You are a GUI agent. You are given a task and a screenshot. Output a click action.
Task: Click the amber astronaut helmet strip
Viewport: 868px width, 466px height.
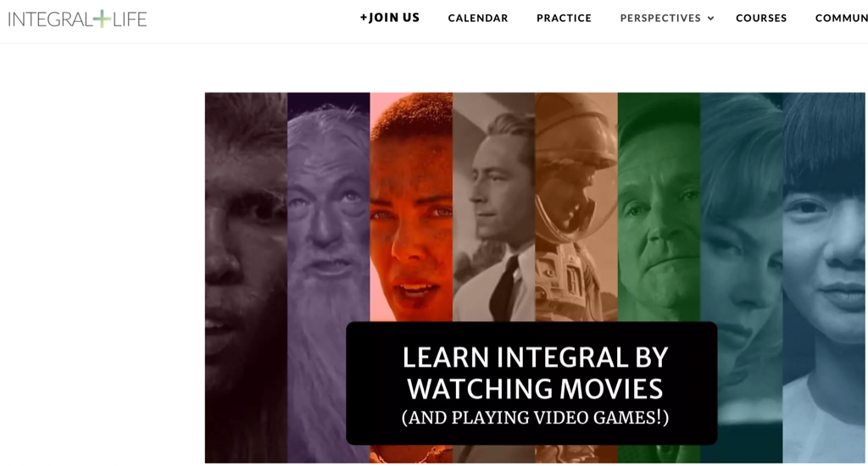(x=576, y=207)
